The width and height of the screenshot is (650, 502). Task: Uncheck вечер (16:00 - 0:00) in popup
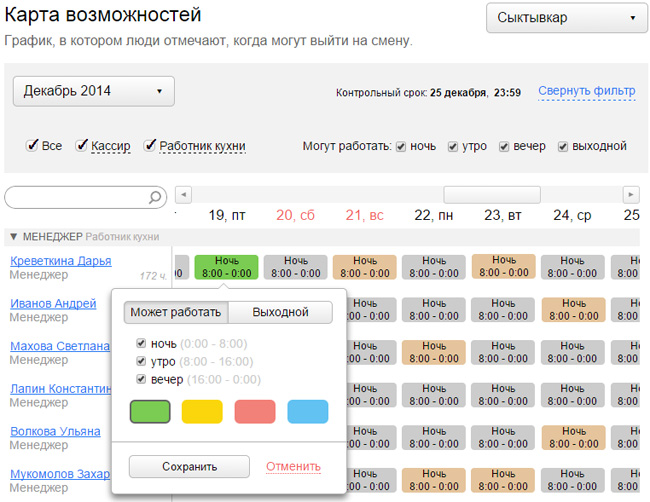(x=141, y=379)
